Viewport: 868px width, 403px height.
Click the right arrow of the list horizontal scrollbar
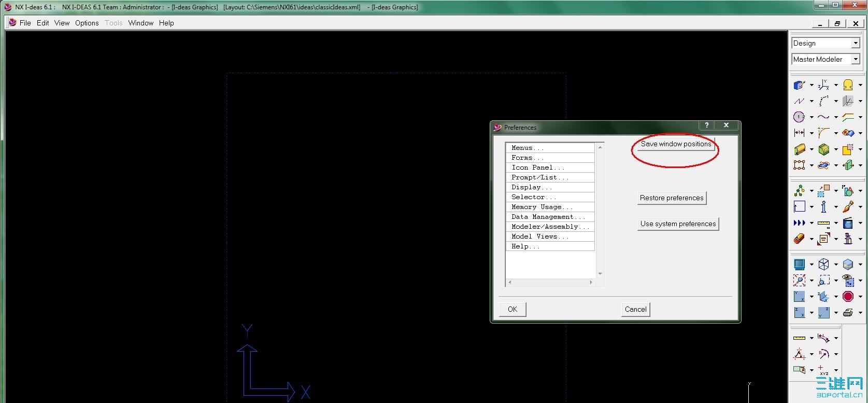point(591,282)
